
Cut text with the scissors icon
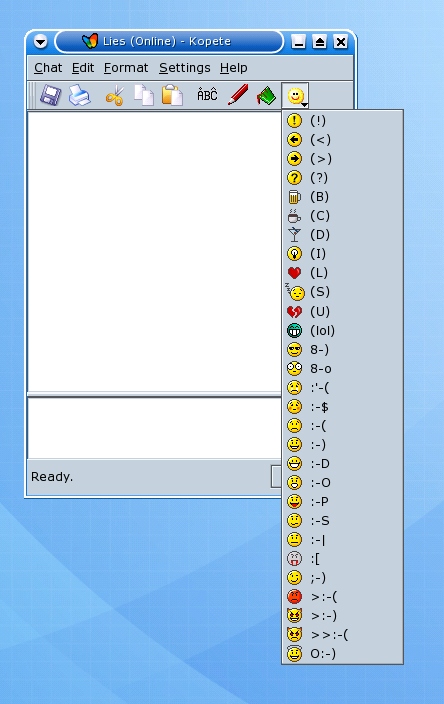tap(115, 96)
